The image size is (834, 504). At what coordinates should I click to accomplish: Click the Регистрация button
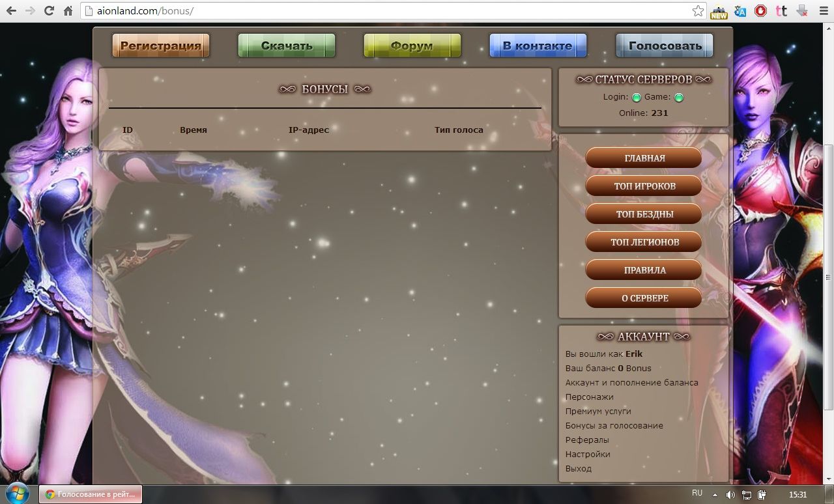coord(161,46)
